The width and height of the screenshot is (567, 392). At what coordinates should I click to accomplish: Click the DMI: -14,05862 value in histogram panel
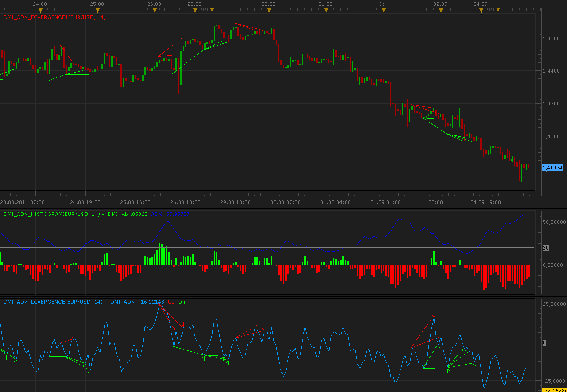127,214
